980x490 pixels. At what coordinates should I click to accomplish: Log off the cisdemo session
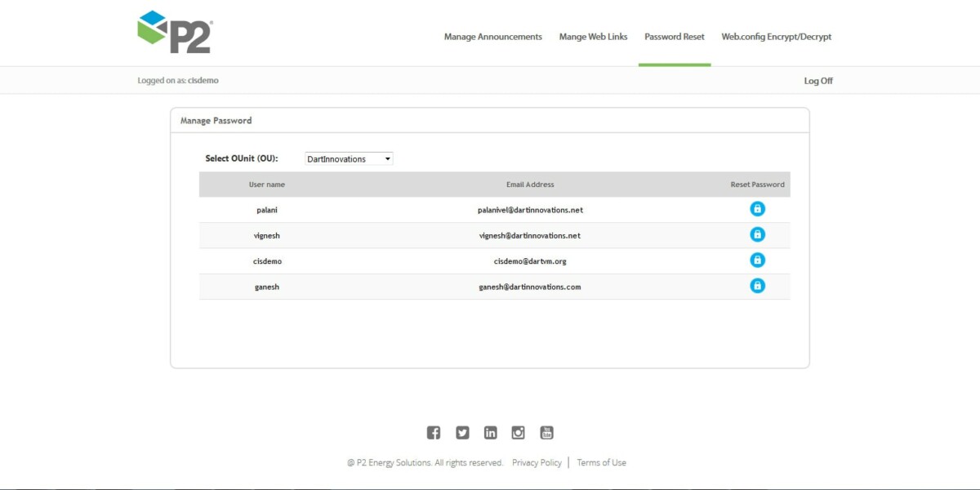(817, 80)
